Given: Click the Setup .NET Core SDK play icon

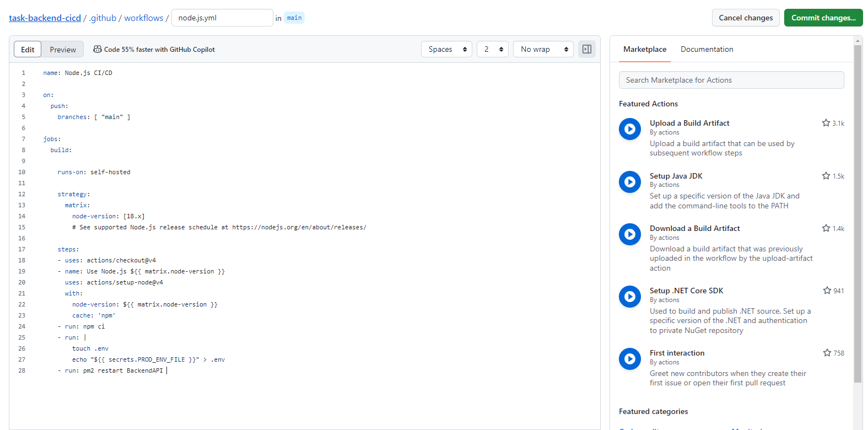Looking at the screenshot, I should click(630, 297).
